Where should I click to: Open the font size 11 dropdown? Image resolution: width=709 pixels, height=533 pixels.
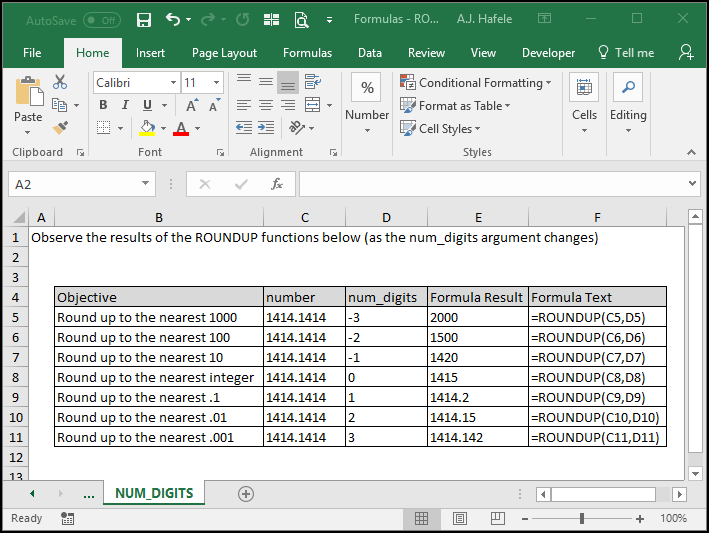(x=216, y=82)
